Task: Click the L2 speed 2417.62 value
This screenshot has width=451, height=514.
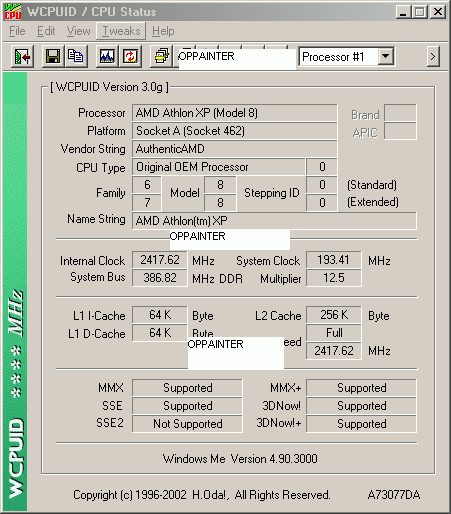Action: (334, 351)
